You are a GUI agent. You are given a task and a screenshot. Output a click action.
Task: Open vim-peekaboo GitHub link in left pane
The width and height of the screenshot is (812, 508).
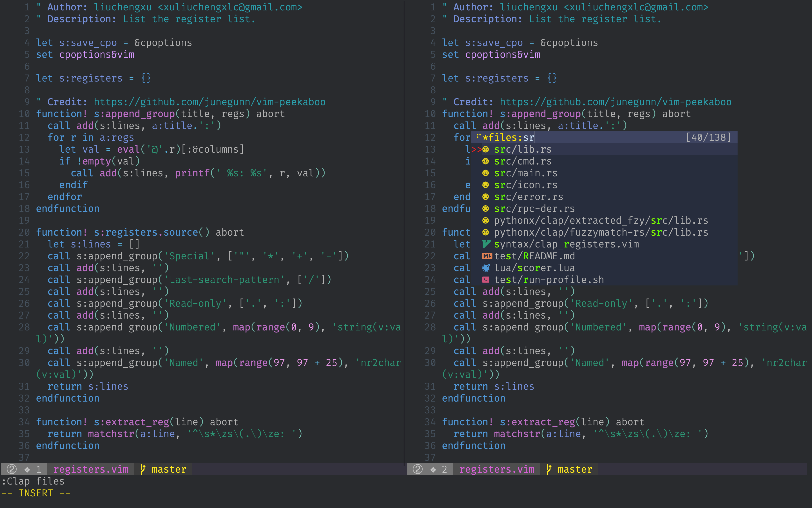click(210, 102)
